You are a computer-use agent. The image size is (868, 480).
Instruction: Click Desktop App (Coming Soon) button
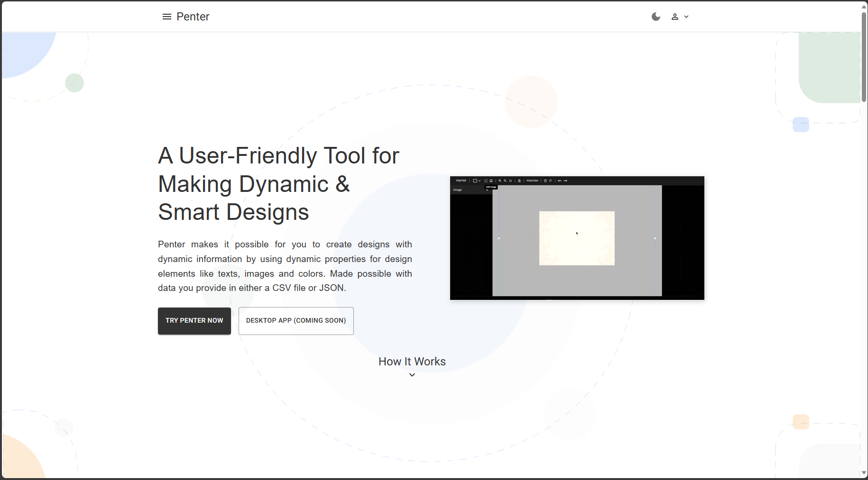tap(296, 321)
